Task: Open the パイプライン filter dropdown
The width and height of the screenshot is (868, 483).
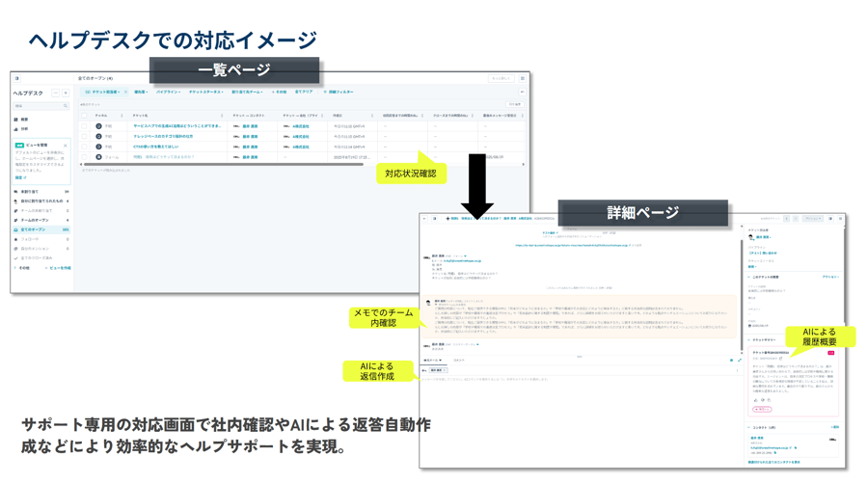Action: pyautogui.click(x=168, y=93)
